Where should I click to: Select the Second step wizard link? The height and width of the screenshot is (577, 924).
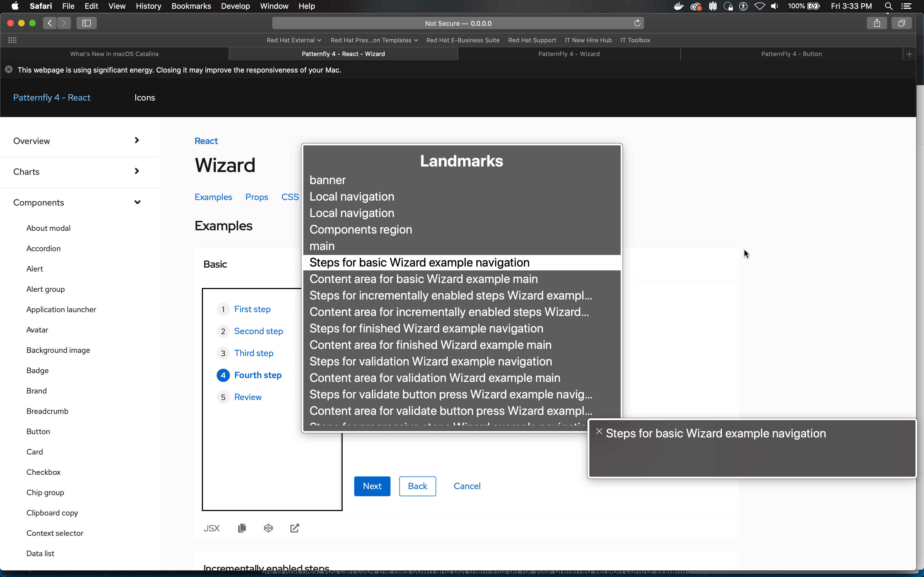pos(258,331)
